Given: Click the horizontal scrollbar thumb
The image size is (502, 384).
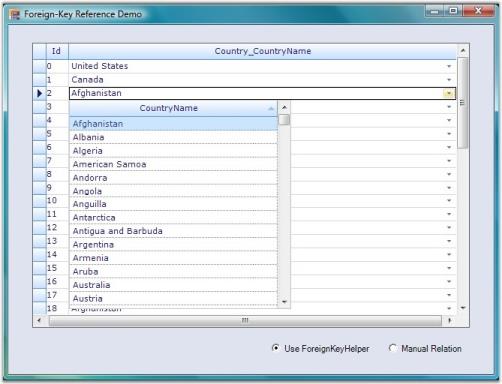Looking at the screenshot, I should (245, 320).
